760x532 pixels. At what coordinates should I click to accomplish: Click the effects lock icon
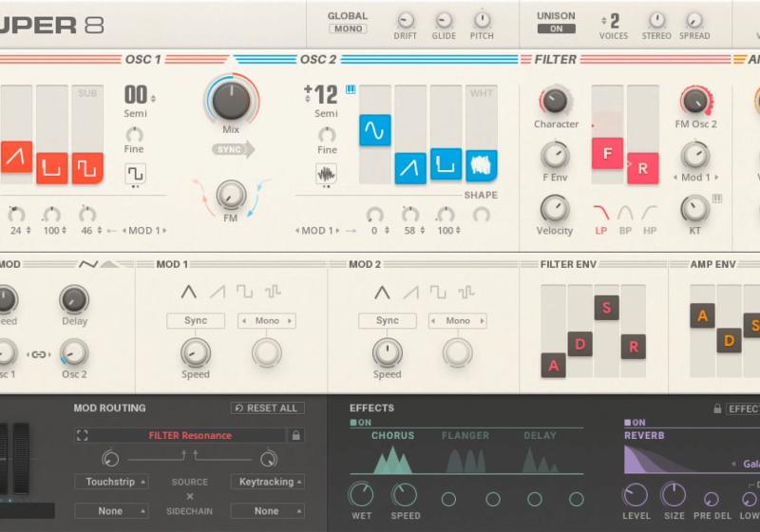click(717, 408)
